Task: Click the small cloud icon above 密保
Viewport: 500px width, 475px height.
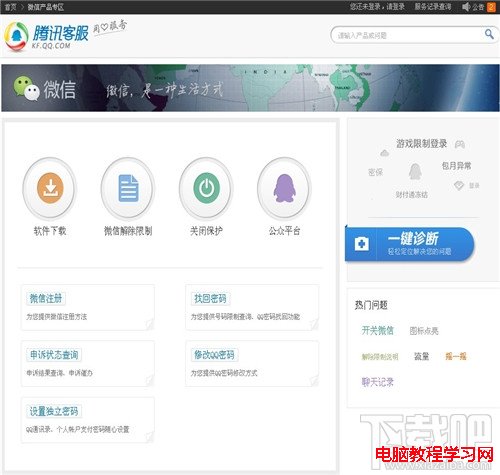Action: (x=384, y=153)
